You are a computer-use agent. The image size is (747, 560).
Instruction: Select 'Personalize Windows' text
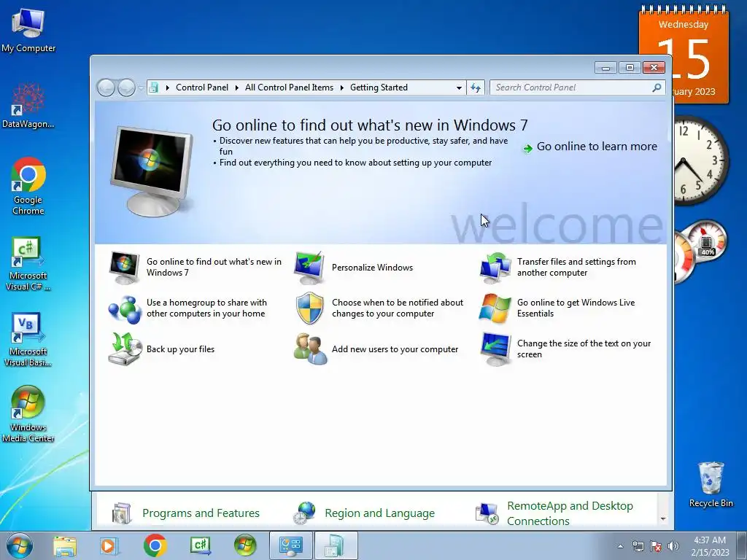pos(372,268)
